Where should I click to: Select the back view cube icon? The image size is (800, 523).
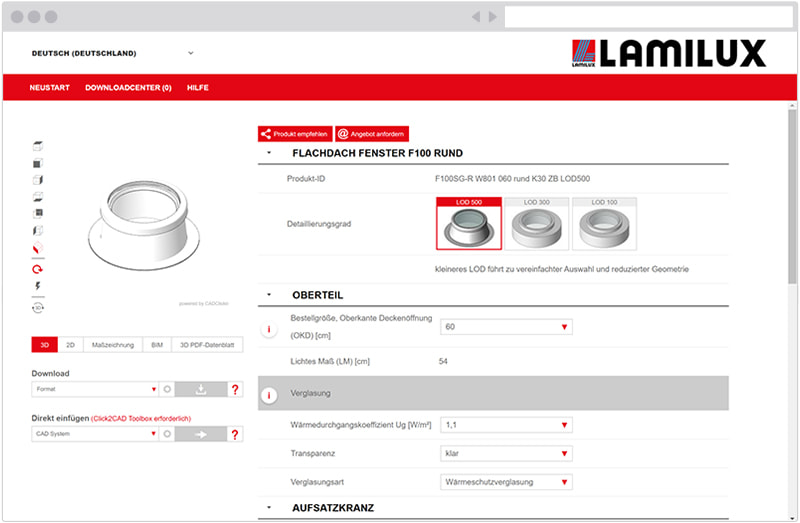click(38, 213)
